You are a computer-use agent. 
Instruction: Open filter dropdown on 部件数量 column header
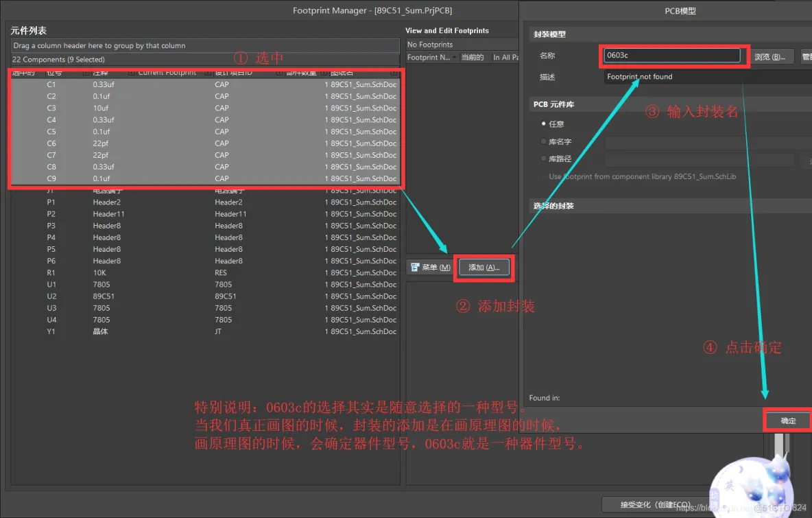click(324, 73)
